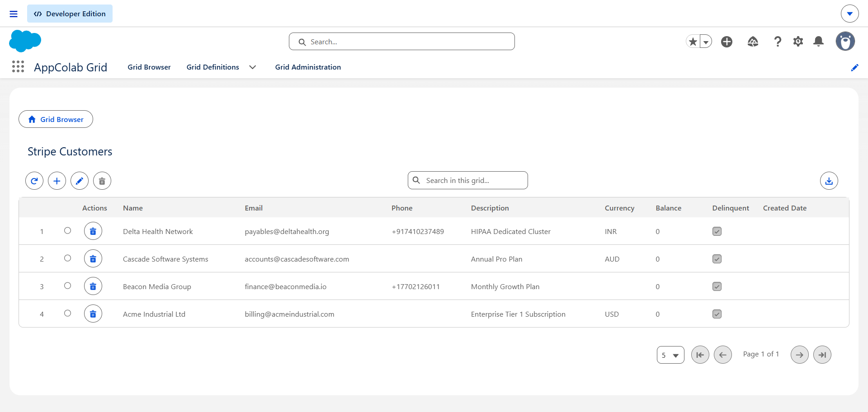Viewport: 868px width, 412px height.
Task: Add a new record with plus button
Action: click(57, 181)
